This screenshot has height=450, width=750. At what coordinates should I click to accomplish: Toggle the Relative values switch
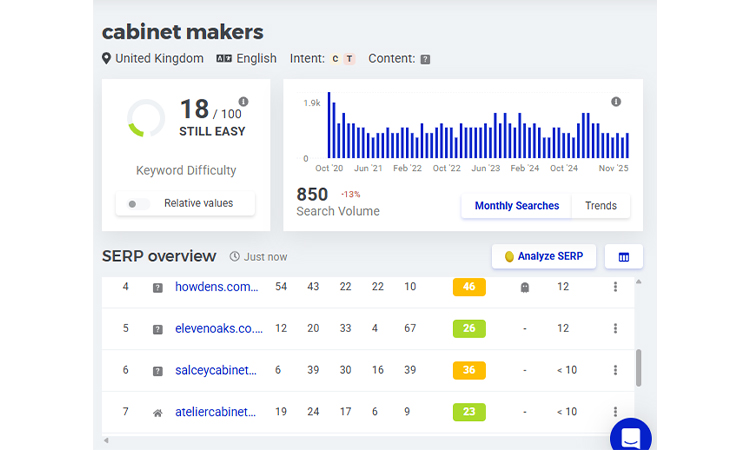coord(139,204)
